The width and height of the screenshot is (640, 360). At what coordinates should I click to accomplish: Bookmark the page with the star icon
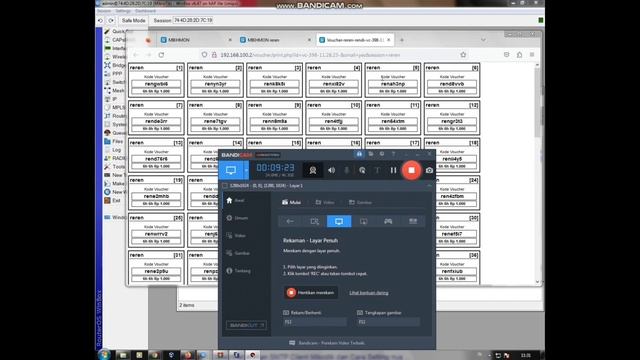[x=463, y=55]
